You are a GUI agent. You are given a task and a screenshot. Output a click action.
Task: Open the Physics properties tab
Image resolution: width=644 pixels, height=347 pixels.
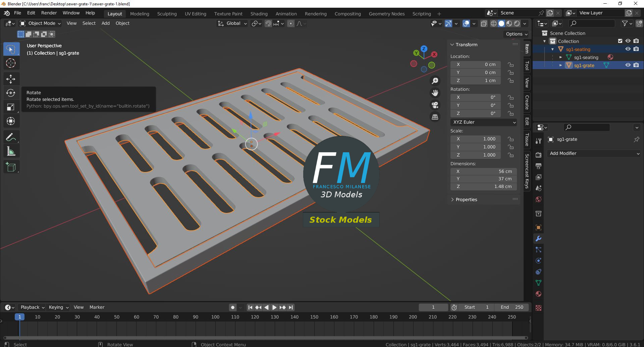click(538, 261)
